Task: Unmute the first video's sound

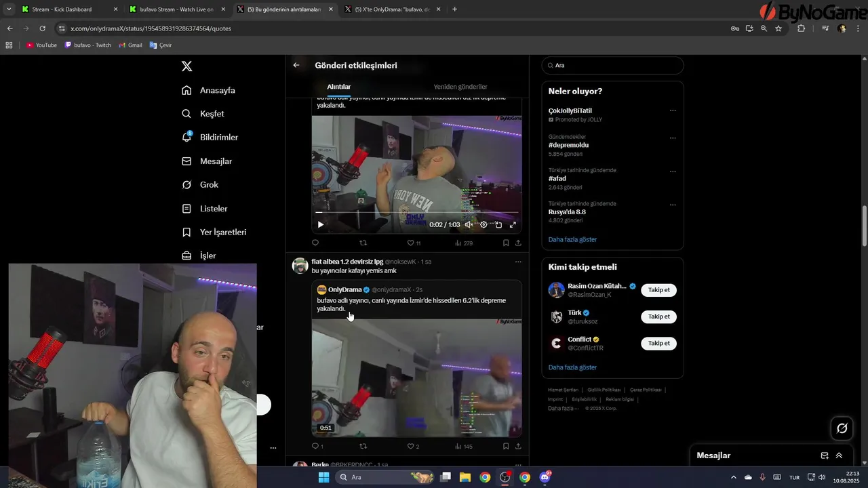Action: [469, 224]
